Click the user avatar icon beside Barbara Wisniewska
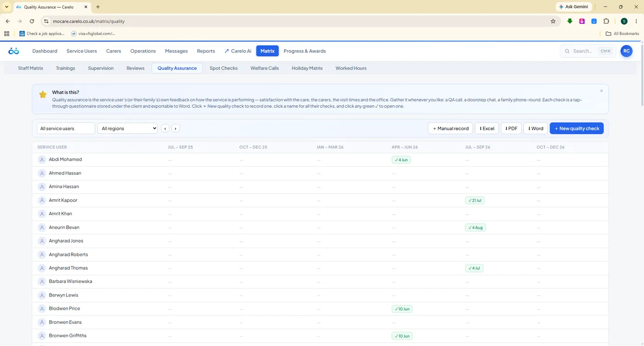 (x=42, y=282)
